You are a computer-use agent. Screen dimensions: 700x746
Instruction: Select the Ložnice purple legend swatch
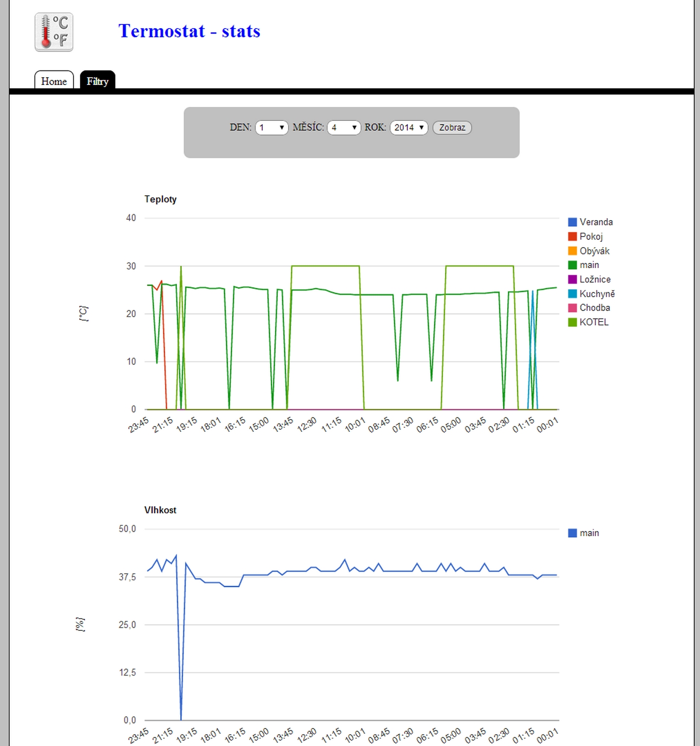(x=572, y=279)
